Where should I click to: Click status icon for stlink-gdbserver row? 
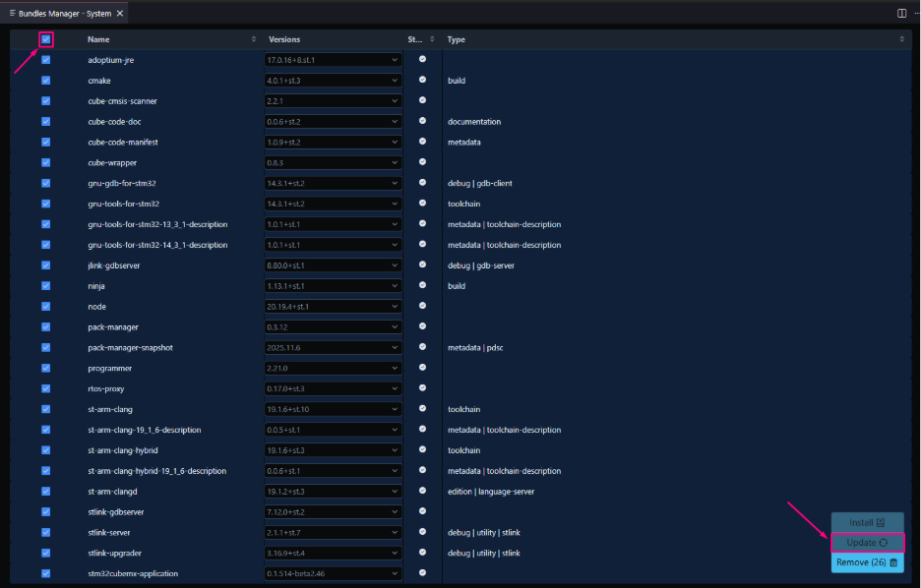pyautogui.click(x=422, y=511)
